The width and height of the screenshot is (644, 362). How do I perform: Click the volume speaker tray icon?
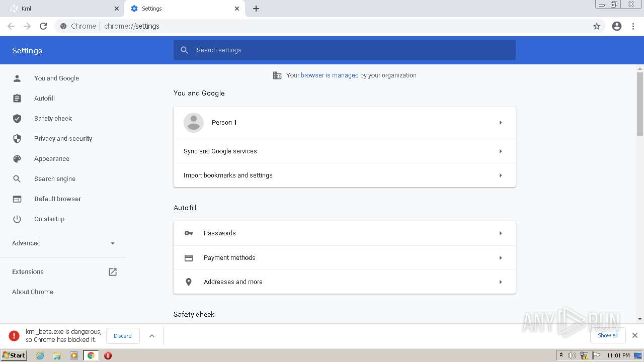click(x=572, y=355)
